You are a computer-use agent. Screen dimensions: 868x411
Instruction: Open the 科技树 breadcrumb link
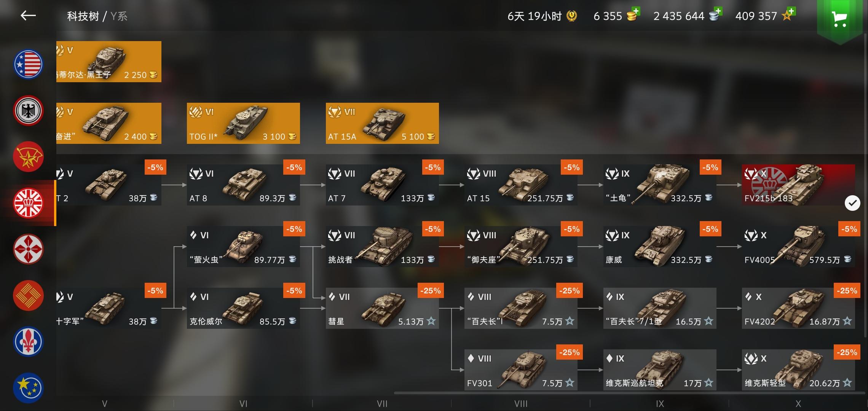[83, 16]
